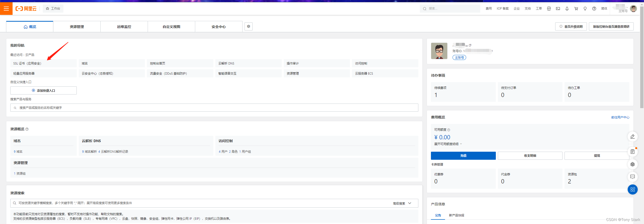
Task: Click the help icon next to 资源概览
Action: (x=27, y=129)
